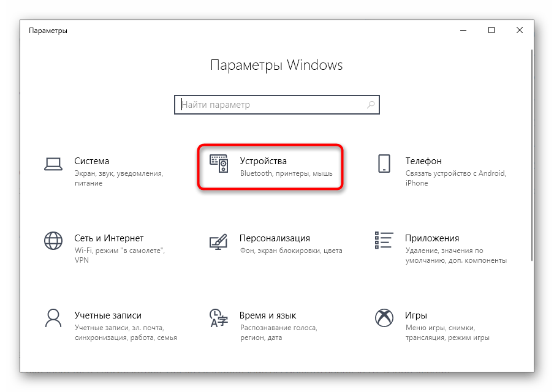The height and width of the screenshot is (392, 554).
Task: Click the Устройства keyboard and speaker icon
Action: pos(219,164)
